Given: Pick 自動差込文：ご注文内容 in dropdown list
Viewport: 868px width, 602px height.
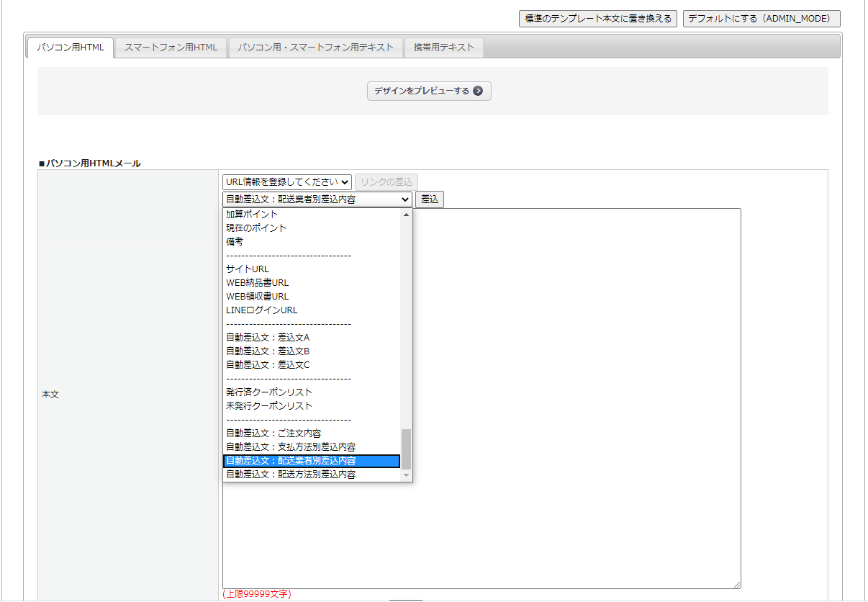Looking at the screenshot, I should (273, 433).
